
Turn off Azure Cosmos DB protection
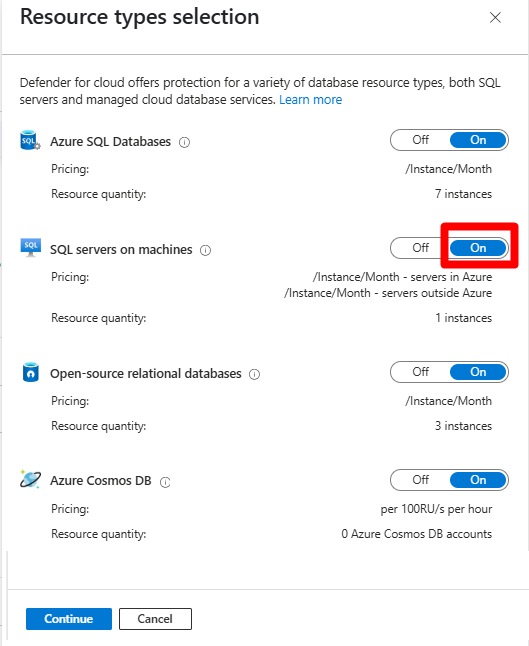421,480
